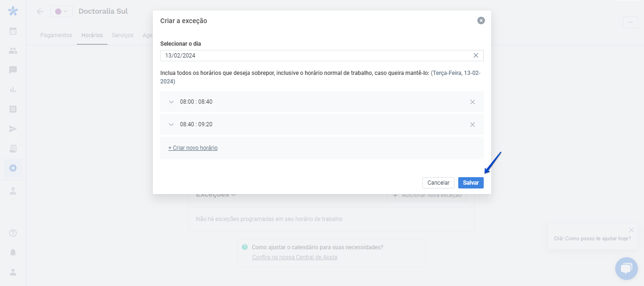The width and height of the screenshot is (644, 286).
Task: Open the doctor profile icon in sidebar
Action: pyautogui.click(x=13, y=191)
